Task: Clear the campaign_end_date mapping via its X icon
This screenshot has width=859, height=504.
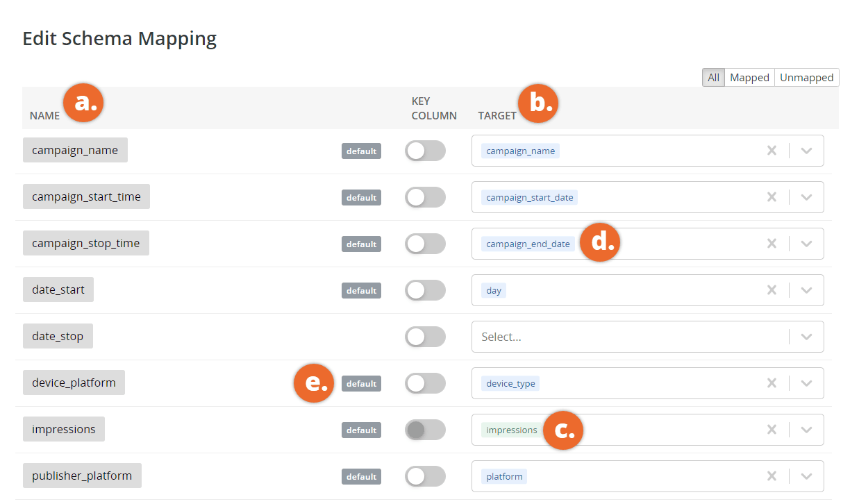Action: tap(772, 243)
